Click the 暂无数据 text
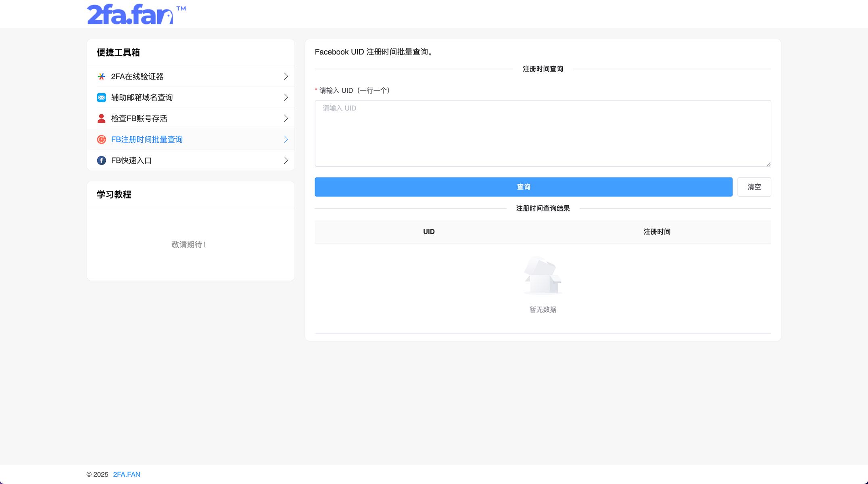 (x=543, y=310)
